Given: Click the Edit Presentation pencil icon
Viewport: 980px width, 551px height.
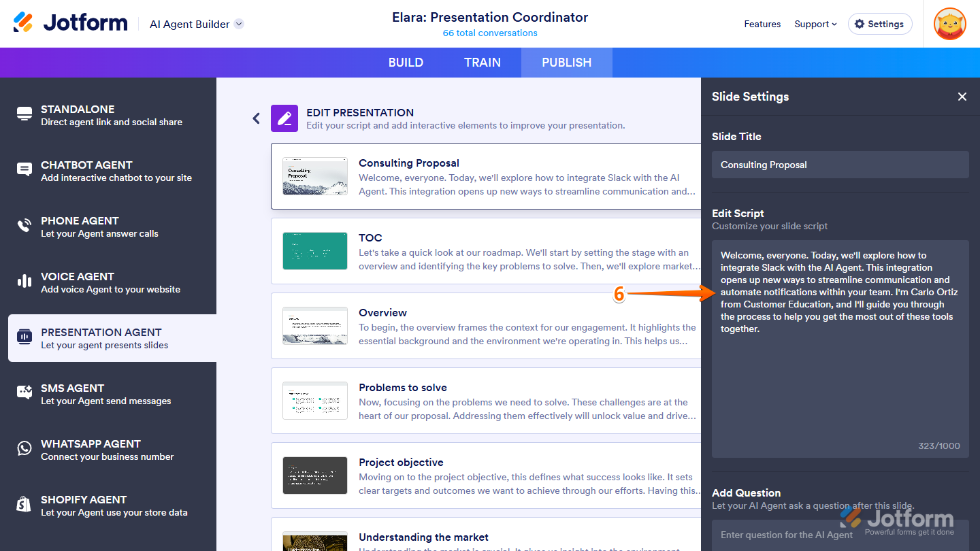Looking at the screenshot, I should coord(284,118).
